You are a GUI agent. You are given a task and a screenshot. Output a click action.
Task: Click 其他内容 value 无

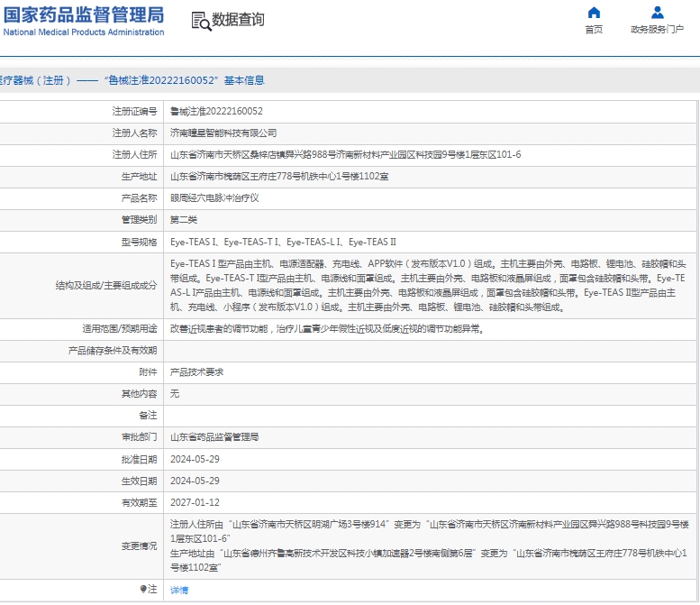pos(175,394)
